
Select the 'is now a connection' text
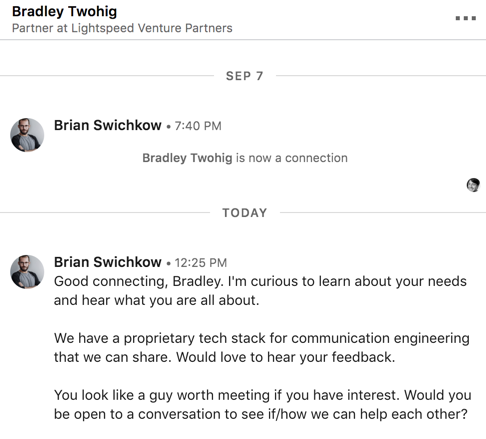click(x=292, y=158)
